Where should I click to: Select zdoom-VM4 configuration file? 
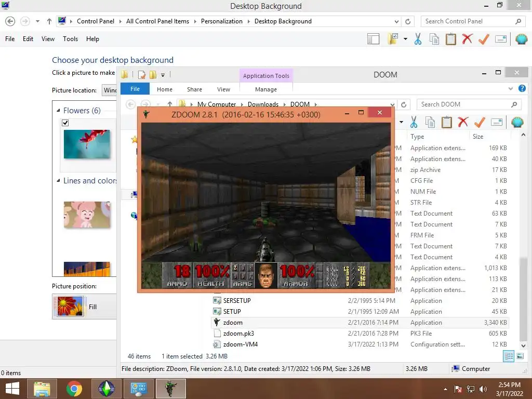[x=240, y=344]
